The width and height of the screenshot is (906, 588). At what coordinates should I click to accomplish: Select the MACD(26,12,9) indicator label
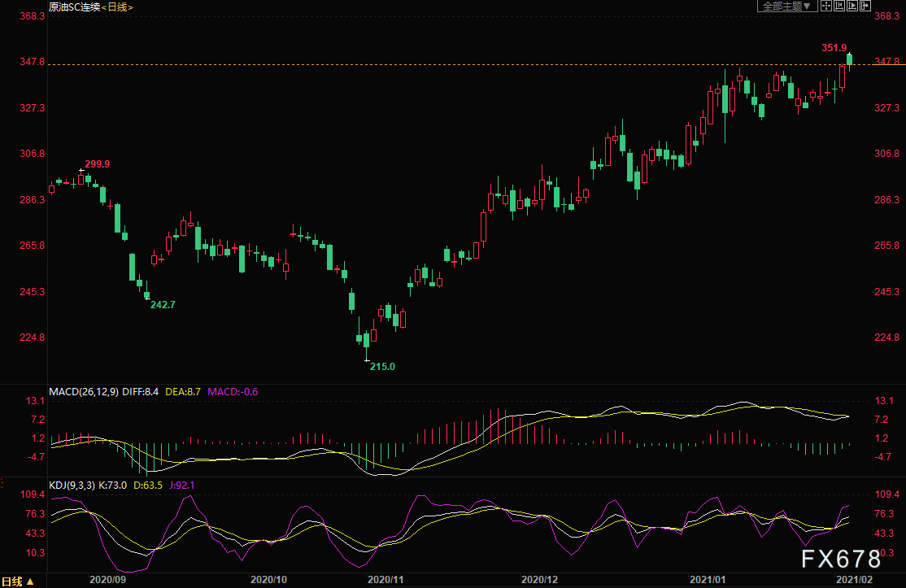click(x=84, y=392)
